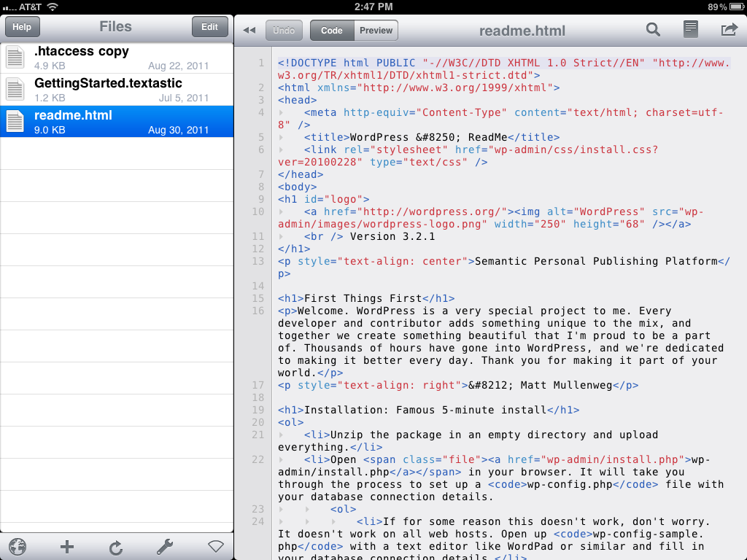This screenshot has height=560, width=747.
Task: Tap line number 22 in gutter
Action: coord(258,459)
